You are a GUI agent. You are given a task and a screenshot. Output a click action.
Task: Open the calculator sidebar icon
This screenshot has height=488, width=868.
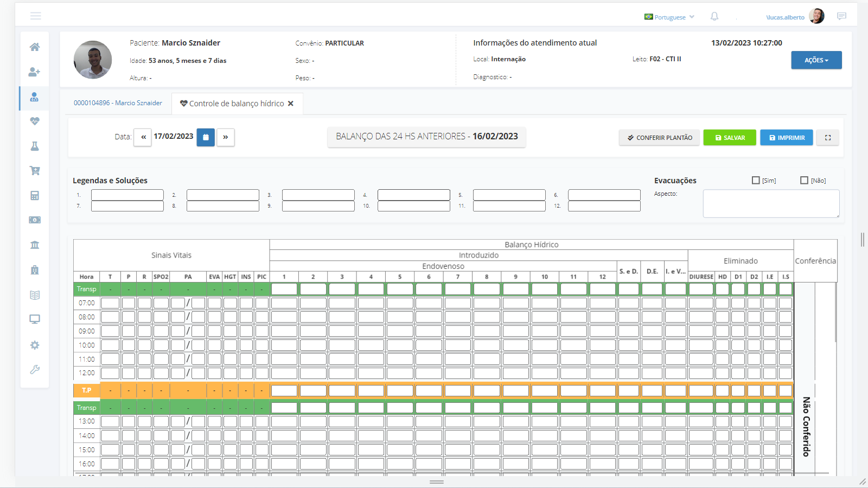click(x=35, y=196)
